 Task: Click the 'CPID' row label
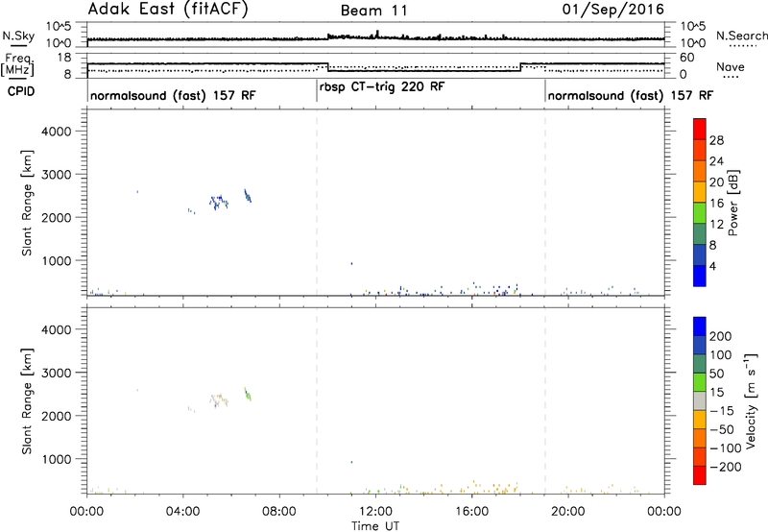point(21,91)
